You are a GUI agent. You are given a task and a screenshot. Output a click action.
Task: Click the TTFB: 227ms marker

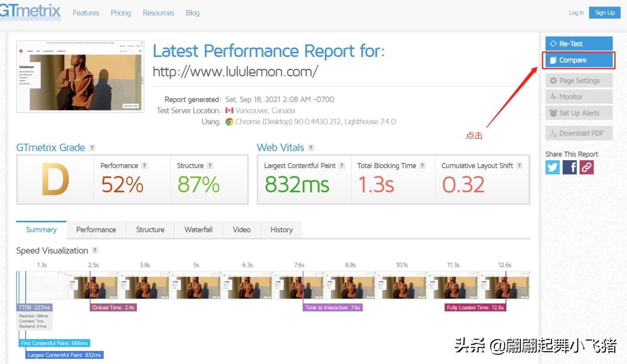35,307
